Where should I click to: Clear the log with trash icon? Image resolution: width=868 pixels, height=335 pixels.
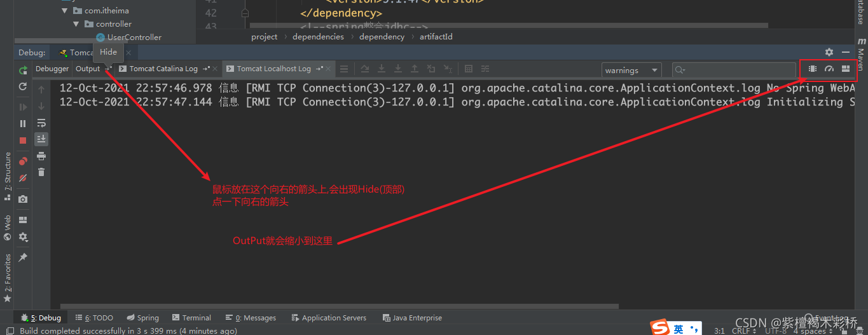(x=41, y=172)
